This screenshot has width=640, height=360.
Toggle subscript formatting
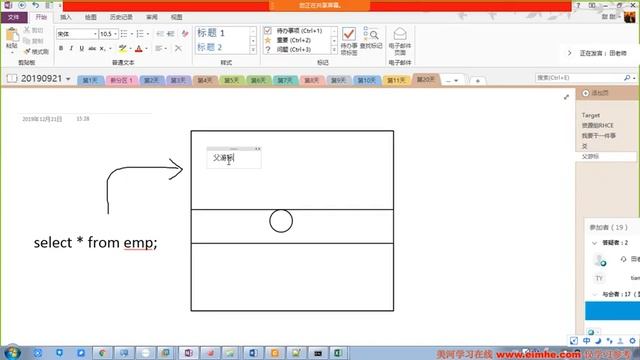(102, 48)
